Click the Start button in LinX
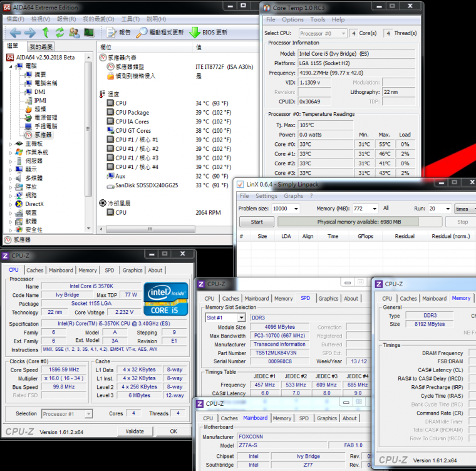This screenshot has width=476, height=471. (x=257, y=222)
